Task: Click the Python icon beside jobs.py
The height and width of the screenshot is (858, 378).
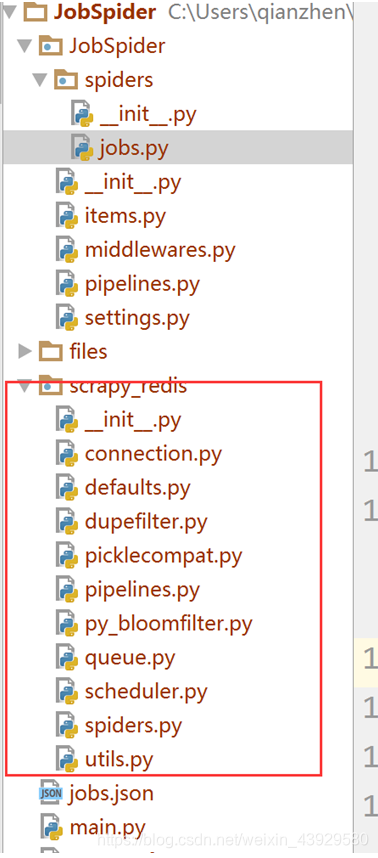Action: click(x=82, y=148)
